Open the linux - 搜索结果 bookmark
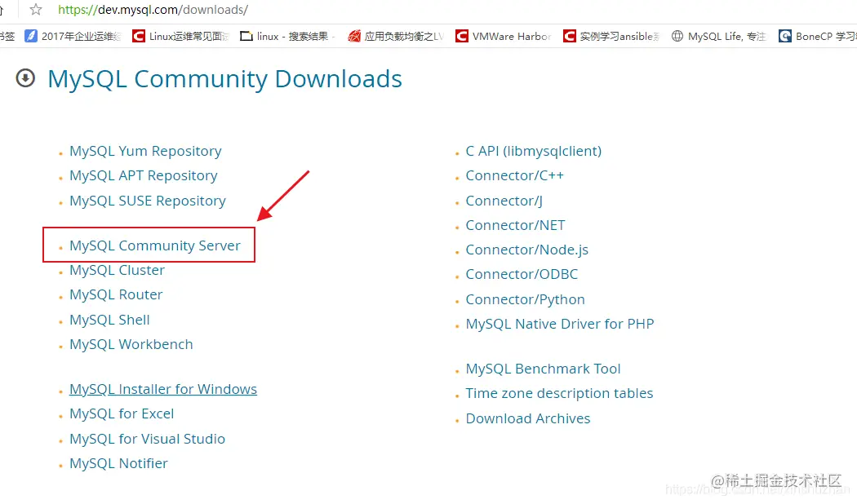The image size is (857, 504). pos(287,36)
